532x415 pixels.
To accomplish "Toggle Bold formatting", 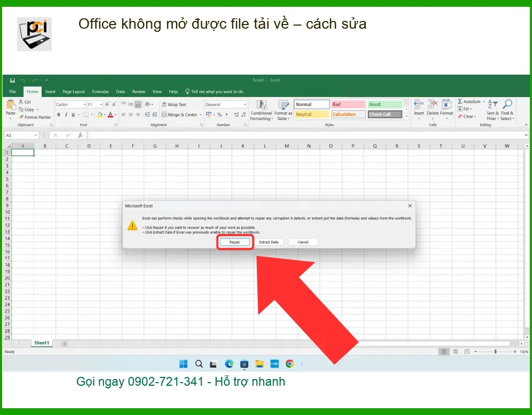I will pos(58,115).
